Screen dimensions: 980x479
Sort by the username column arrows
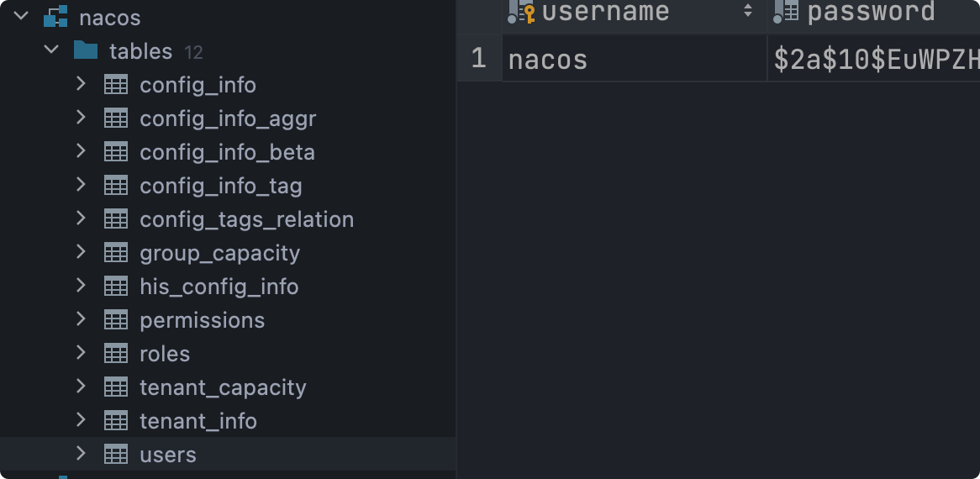748,12
